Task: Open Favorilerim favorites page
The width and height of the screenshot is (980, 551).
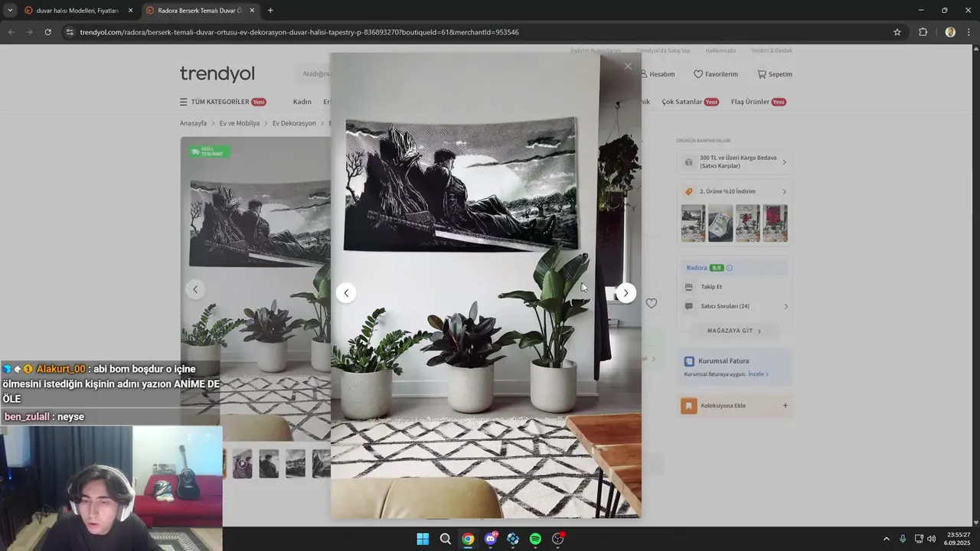Action: (x=716, y=74)
